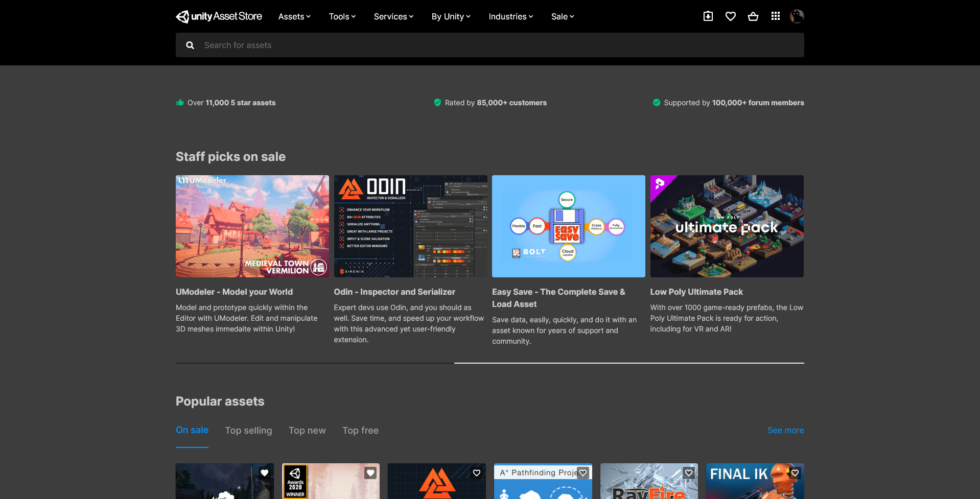Click the staff picks carousel progress bar
This screenshot has height=499, width=980.
(489, 363)
